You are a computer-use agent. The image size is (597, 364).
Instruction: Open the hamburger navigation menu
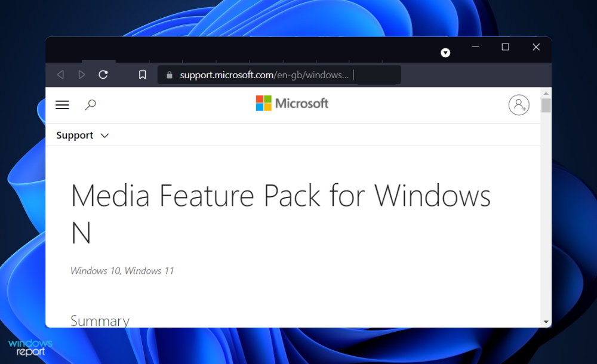coord(63,104)
